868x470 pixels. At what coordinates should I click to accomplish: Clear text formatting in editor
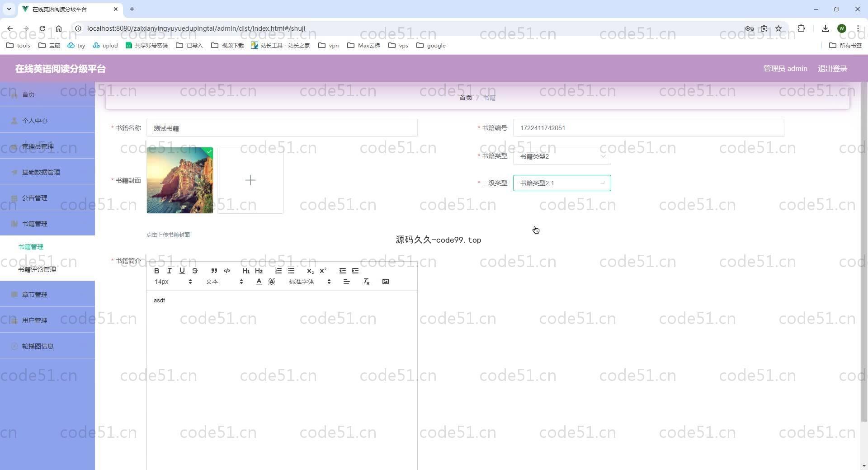click(366, 282)
